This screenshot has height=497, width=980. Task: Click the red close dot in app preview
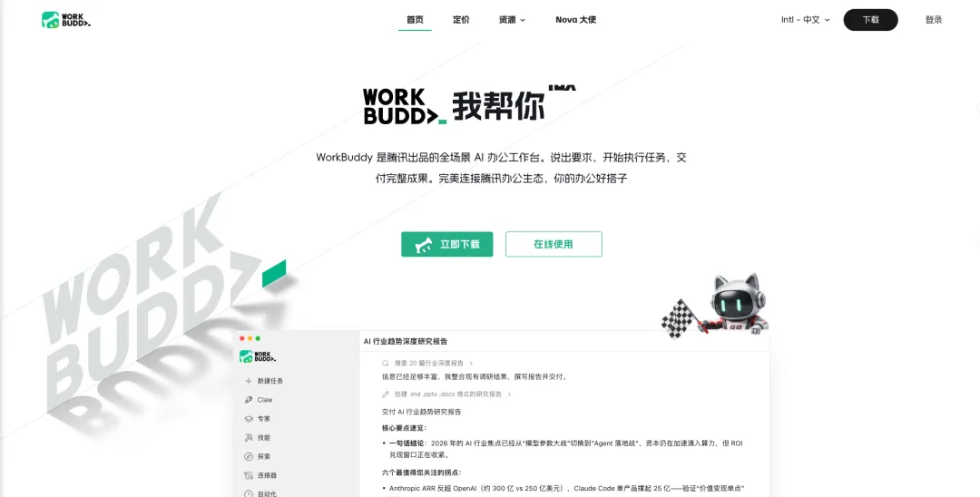[x=242, y=338]
